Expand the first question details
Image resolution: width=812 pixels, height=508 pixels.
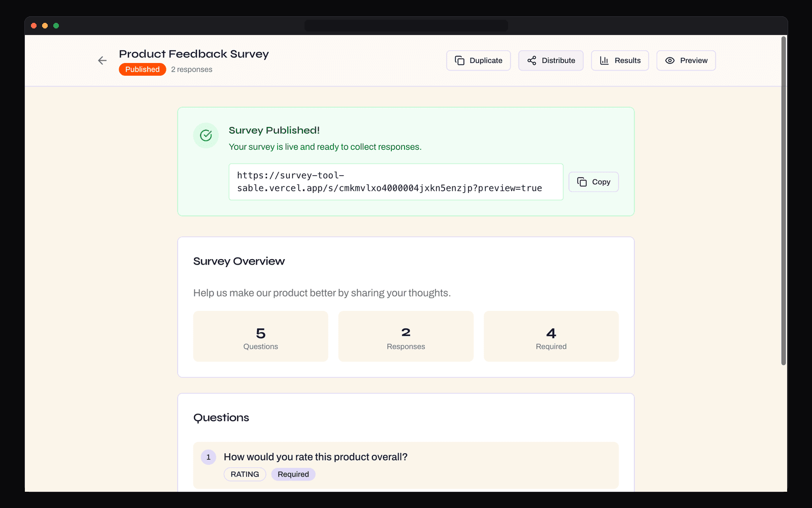[405, 465]
